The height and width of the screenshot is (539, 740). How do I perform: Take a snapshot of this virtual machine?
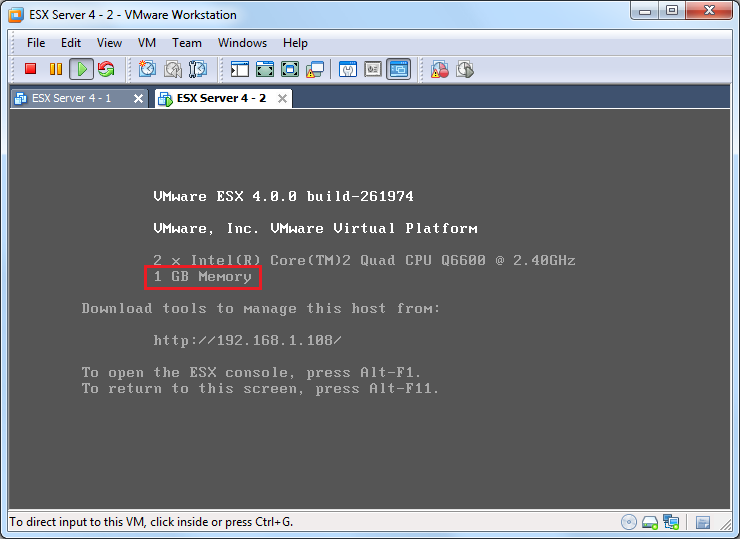click(x=147, y=69)
